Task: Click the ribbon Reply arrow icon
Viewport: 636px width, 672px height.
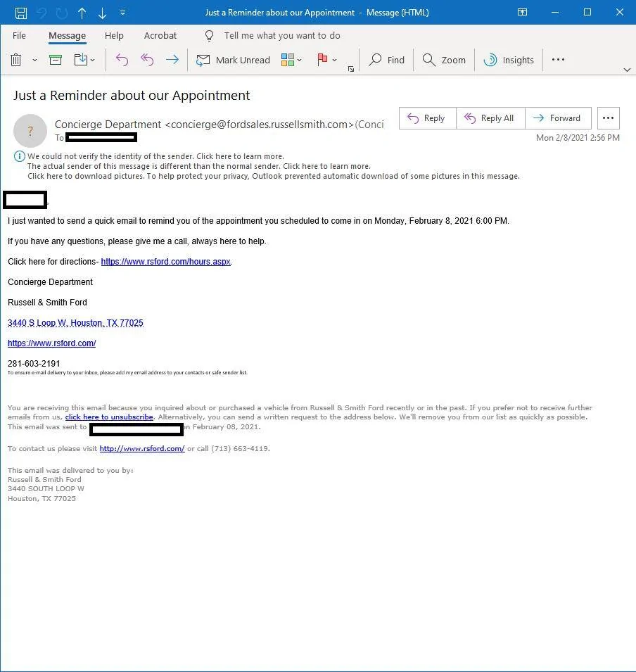Action: tap(122, 60)
